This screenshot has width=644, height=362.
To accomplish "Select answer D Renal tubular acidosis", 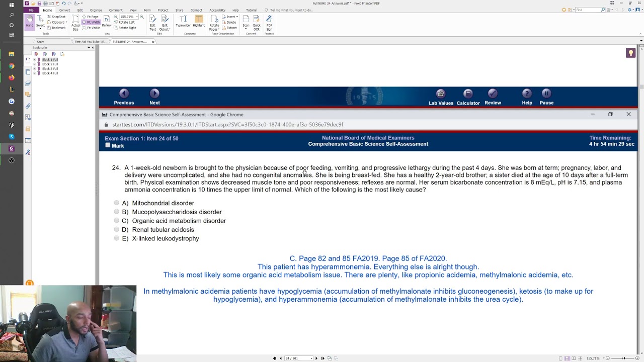I will click(117, 229).
